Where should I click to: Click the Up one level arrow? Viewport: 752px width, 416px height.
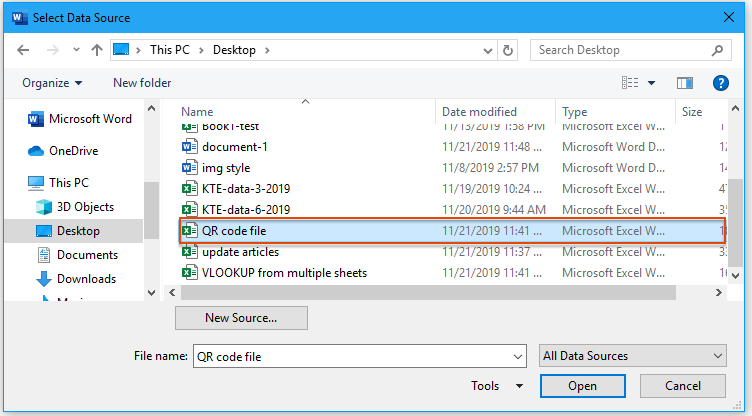click(97, 50)
